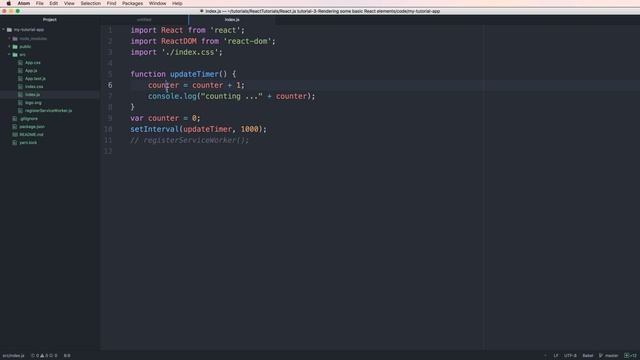The width and height of the screenshot is (640, 360).
Task: Change UTF-8 encoding in status bar
Action: tap(570, 356)
